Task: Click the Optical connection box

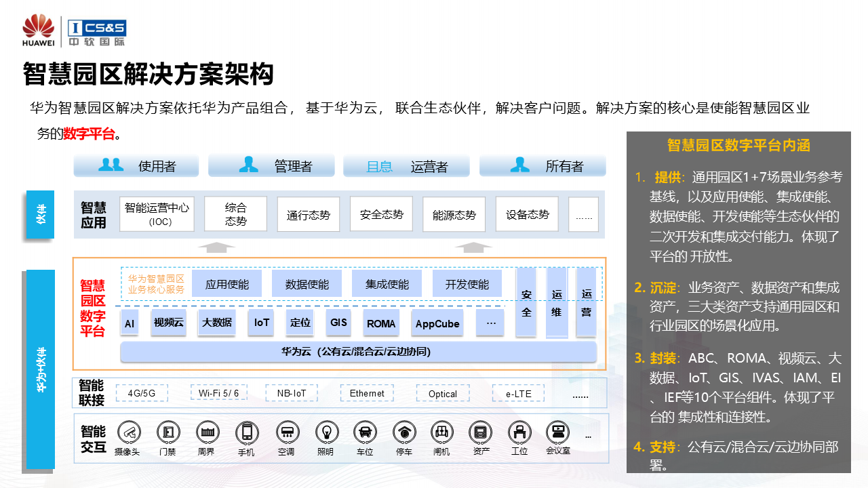Action: (443, 393)
